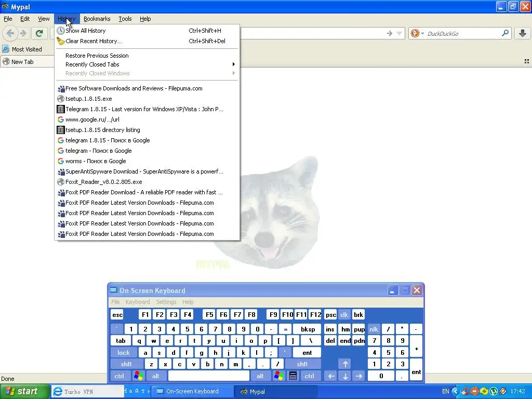Select Restore Previous Session
The image size is (532, 399).
147,56
